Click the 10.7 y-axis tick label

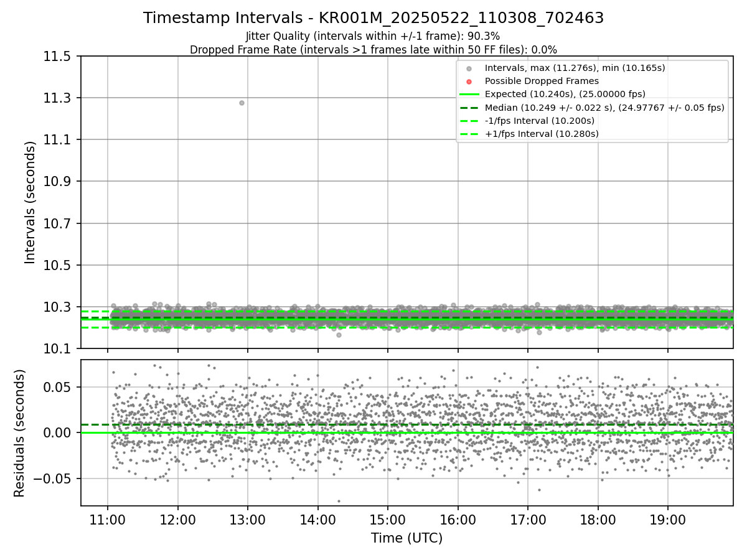coord(59,223)
